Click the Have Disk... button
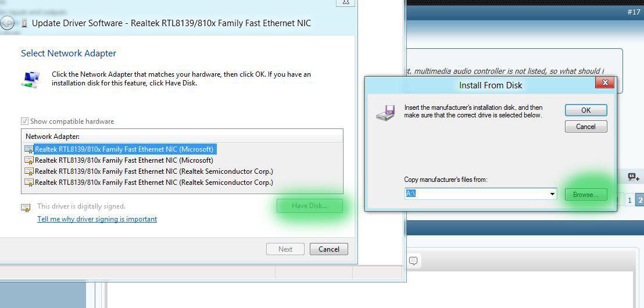The height and width of the screenshot is (308, 644). pyautogui.click(x=309, y=206)
